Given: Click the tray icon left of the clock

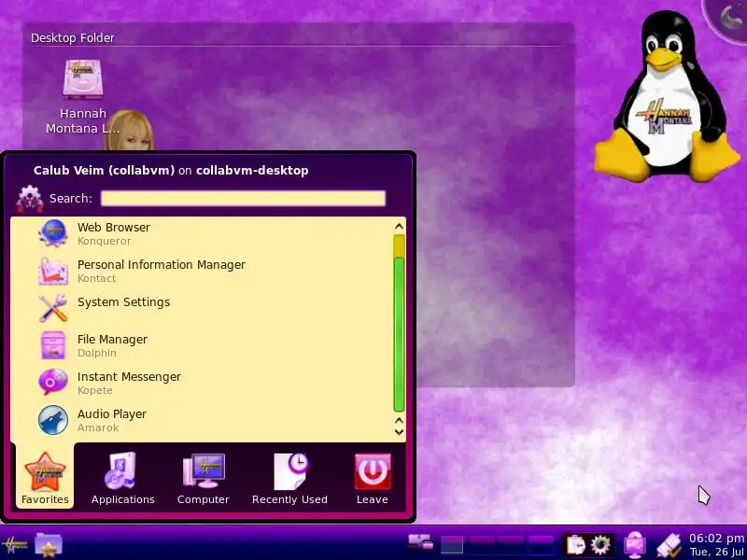Looking at the screenshot, I should [x=669, y=546].
